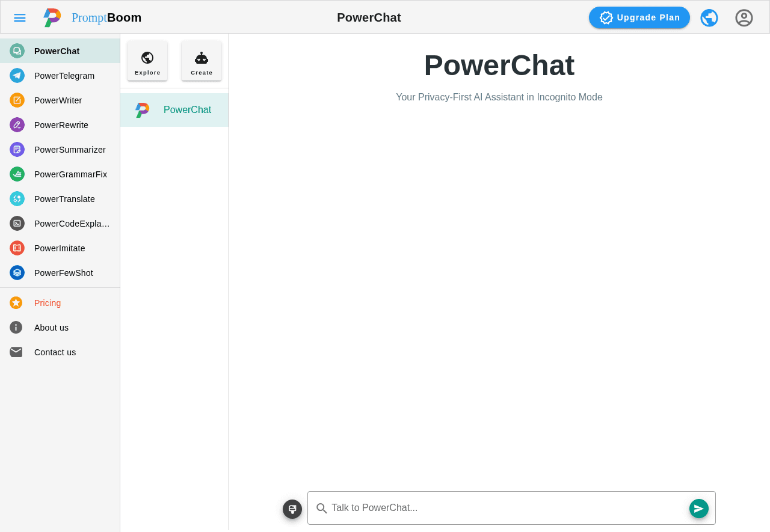Select PowerCodeExplainer in the sidebar

coord(60,223)
